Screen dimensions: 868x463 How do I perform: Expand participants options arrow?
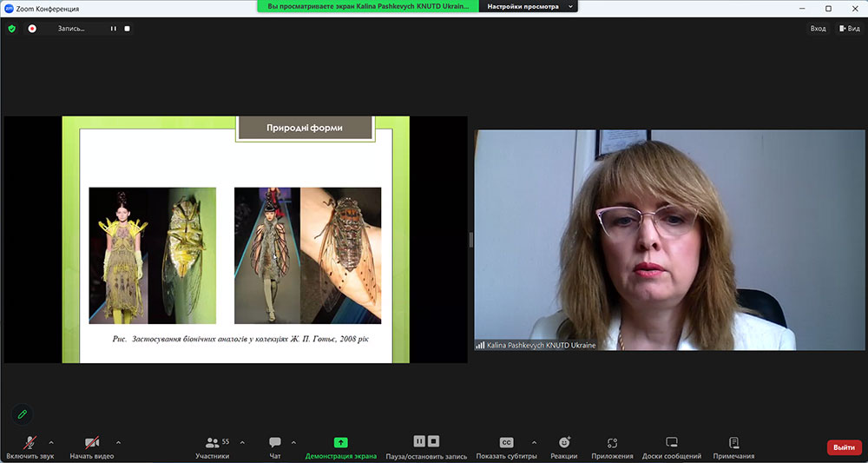[242, 442]
